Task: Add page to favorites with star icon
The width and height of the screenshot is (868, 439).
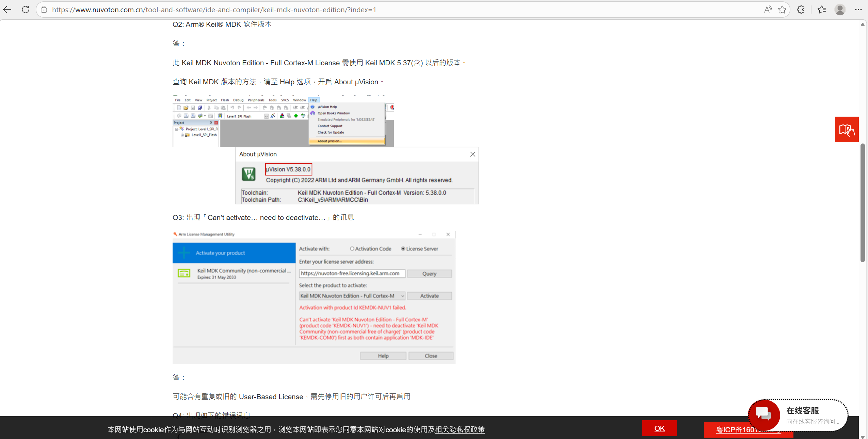Action: [x=782, y=10]
